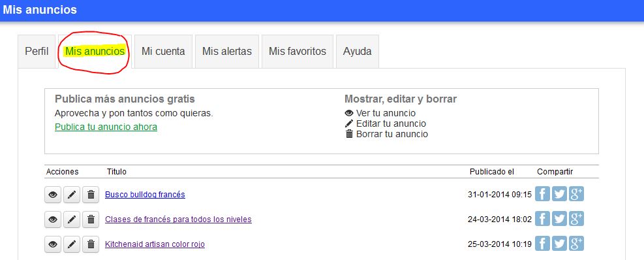Share Kitchenaid artisan on Google Plus
The height and width of the screenshot is (260, 644).
tap(576, 244)
